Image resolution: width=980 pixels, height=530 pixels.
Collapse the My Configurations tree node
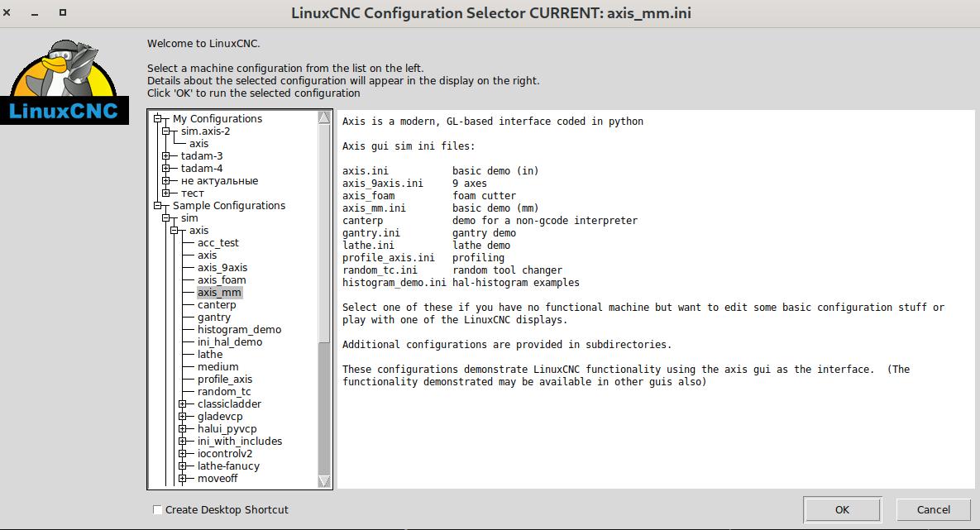coord(157,119)
